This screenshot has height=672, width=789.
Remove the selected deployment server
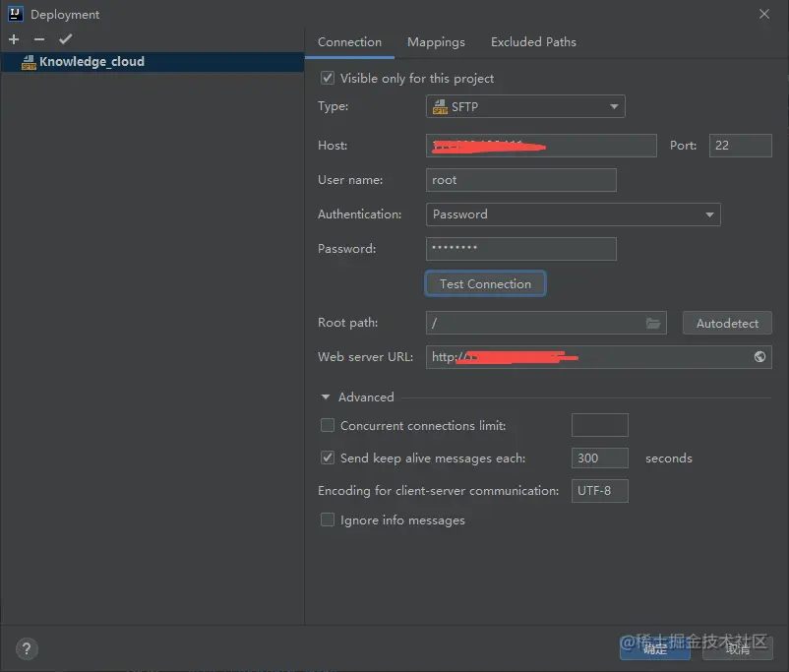(x=39, y=39)
